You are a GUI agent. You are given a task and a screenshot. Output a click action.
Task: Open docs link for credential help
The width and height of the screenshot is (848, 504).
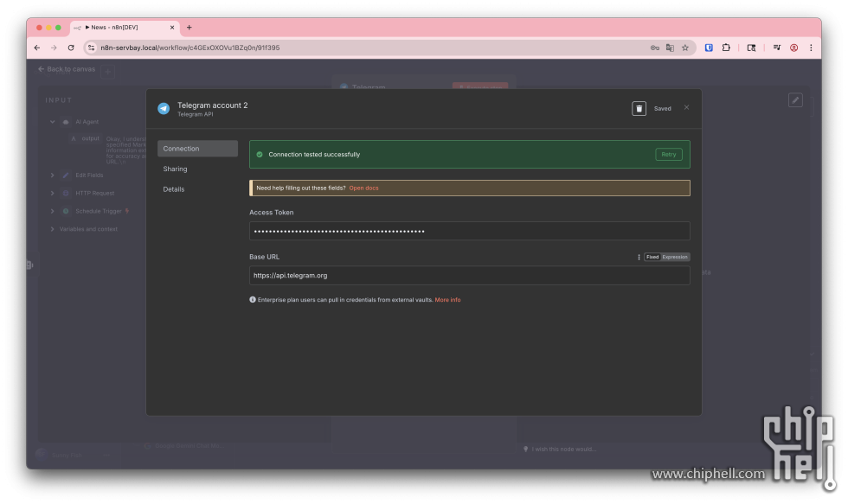click(x=364, y=188)
